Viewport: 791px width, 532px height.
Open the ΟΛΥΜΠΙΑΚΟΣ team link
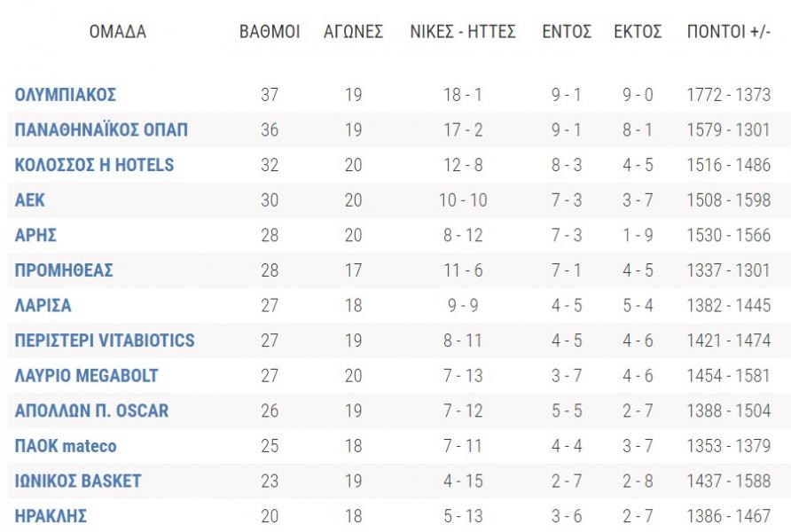[x=66, y=95]
